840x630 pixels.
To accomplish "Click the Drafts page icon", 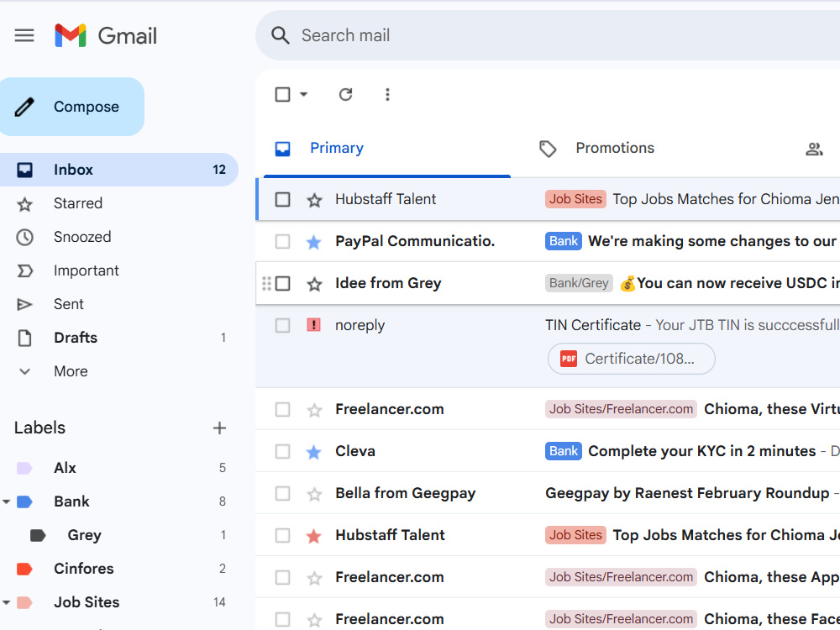I will [24, 338].
